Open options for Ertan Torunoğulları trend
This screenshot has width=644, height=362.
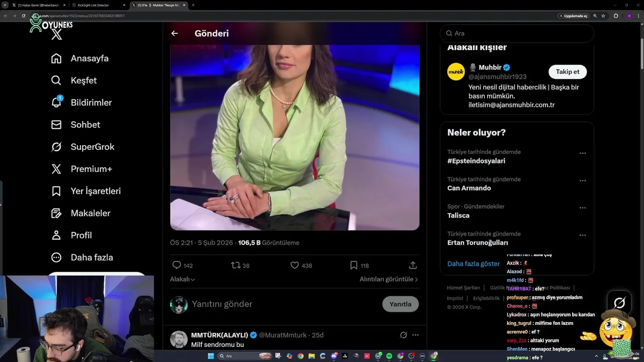(583, 235)
